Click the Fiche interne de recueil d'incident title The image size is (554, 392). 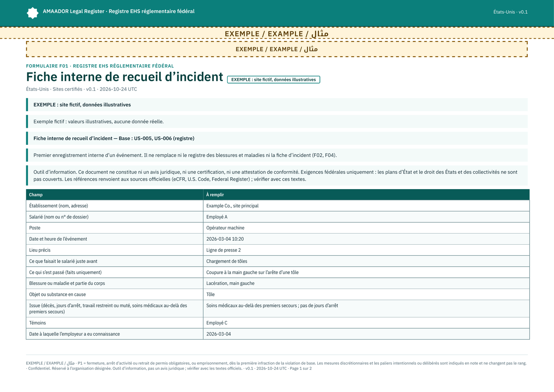[x=124, y=77]
